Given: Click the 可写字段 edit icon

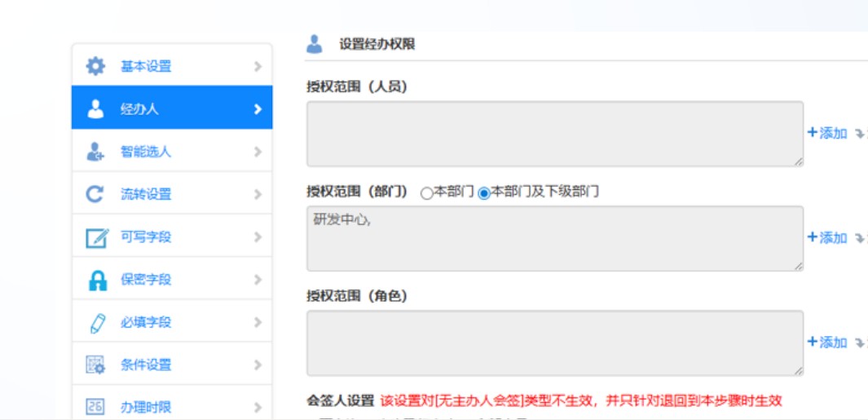Looking at the screenshot, I should click(96, 237).
